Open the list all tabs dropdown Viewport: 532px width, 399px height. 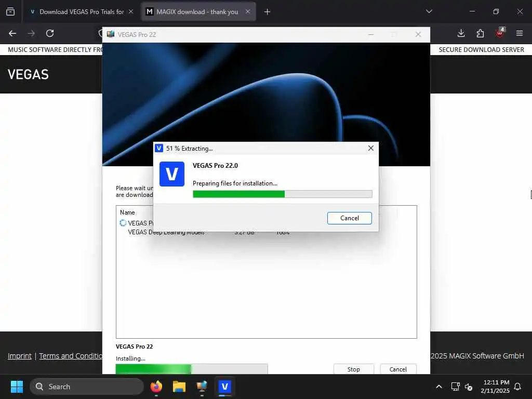pos(429,11)
